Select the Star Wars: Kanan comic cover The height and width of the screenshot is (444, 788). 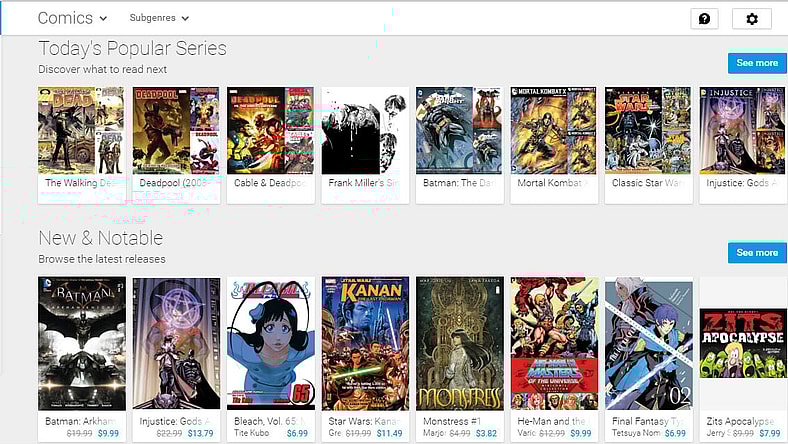[365, 343]
